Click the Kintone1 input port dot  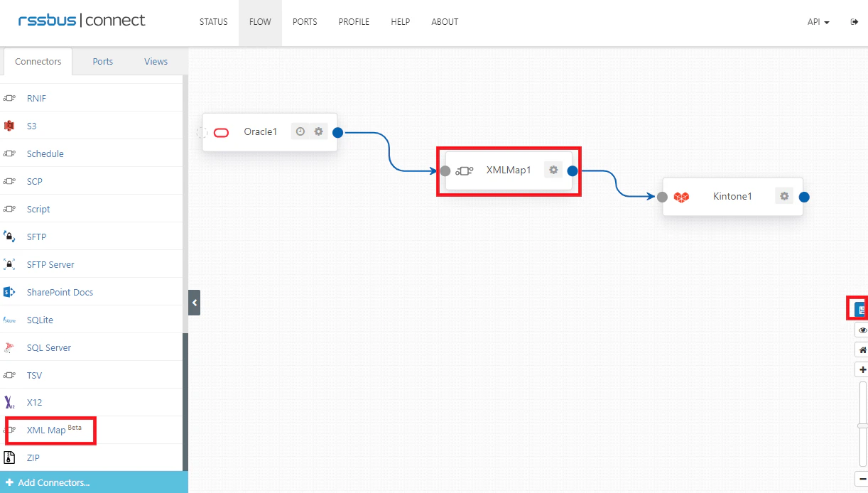coord(662,197)
